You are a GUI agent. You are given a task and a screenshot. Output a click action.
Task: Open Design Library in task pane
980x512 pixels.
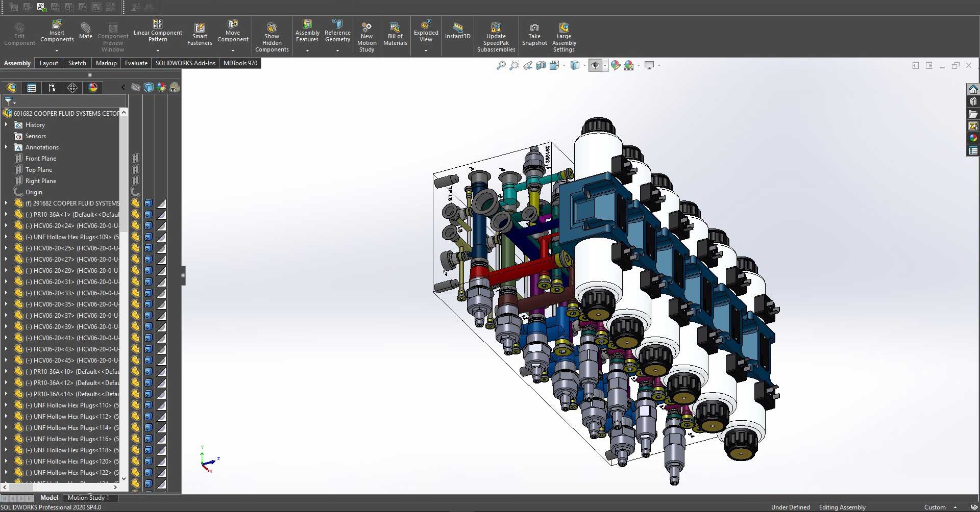pyautogui.click(x=973, y=101)
